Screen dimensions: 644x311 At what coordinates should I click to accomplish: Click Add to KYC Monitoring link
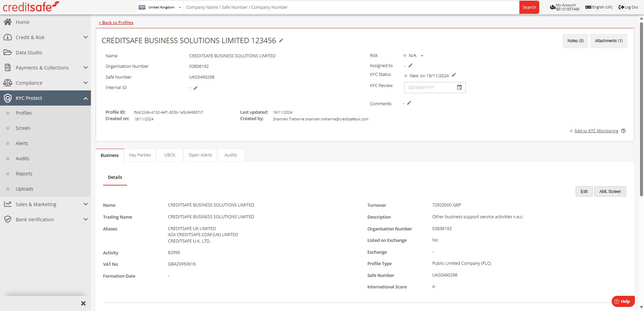pyautogui.click(x=596, y=131)
